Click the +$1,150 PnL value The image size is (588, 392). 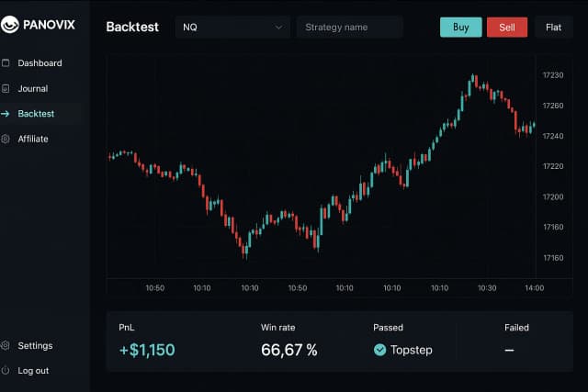147,350
